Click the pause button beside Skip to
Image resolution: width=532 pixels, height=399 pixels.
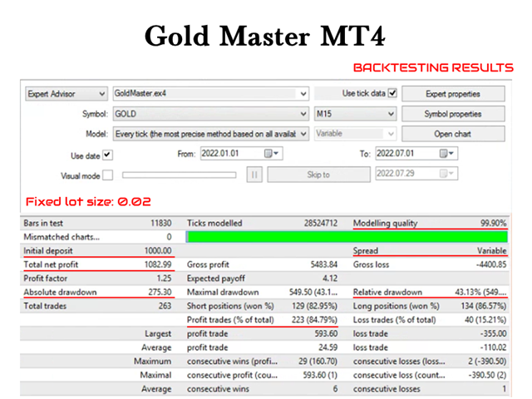click(x=254, y=175)
